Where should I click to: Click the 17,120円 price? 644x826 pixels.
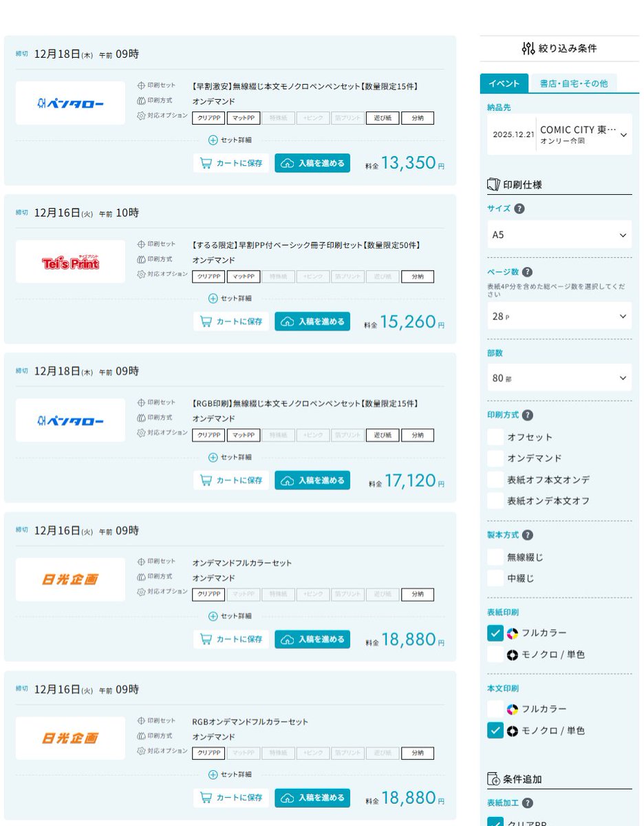410,480
